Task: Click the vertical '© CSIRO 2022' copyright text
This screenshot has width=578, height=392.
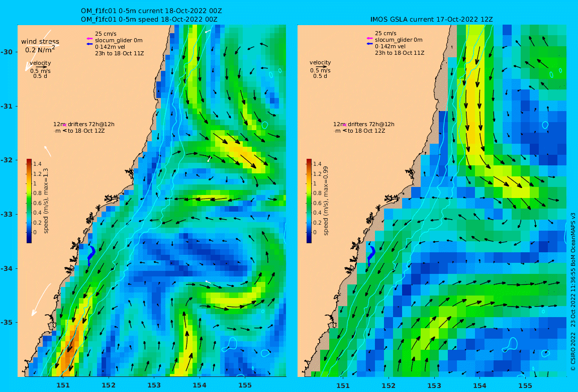Action: pos(573,352)
